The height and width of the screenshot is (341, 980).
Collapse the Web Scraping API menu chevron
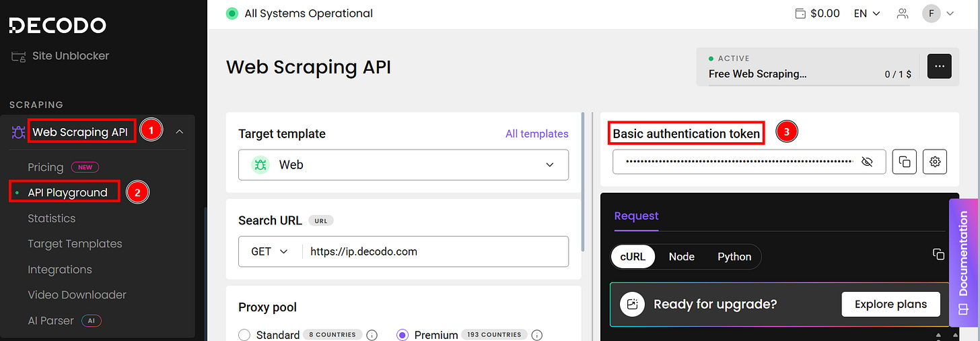178,132
